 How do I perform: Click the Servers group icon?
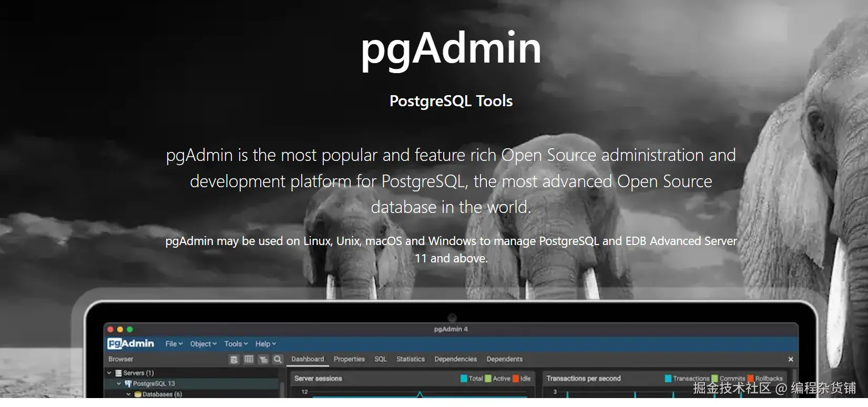click(x=119, y=373)
